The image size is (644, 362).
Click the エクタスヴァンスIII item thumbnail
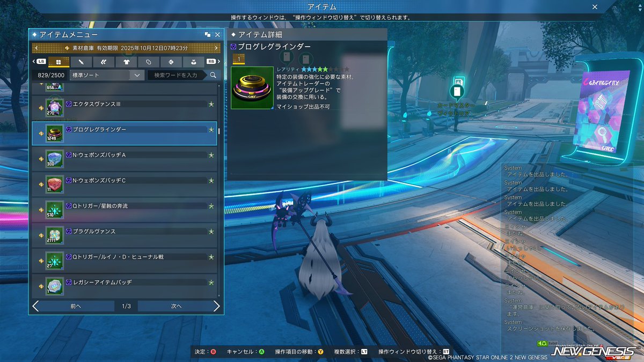tap(55, 108)
